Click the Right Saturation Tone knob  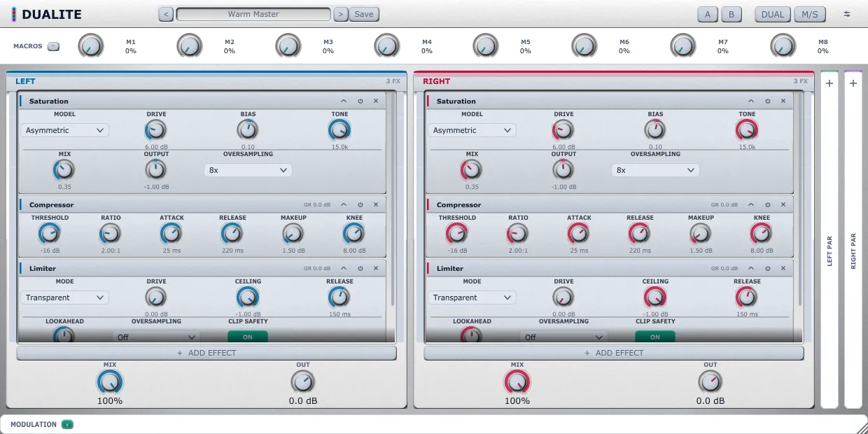click(747, 129)
